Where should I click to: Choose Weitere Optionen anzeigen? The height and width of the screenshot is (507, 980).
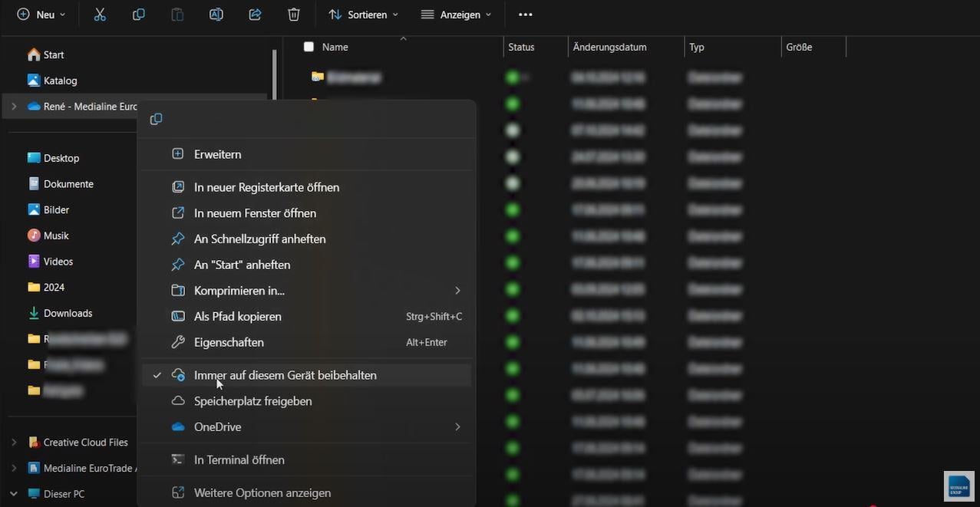coord(307,492)
